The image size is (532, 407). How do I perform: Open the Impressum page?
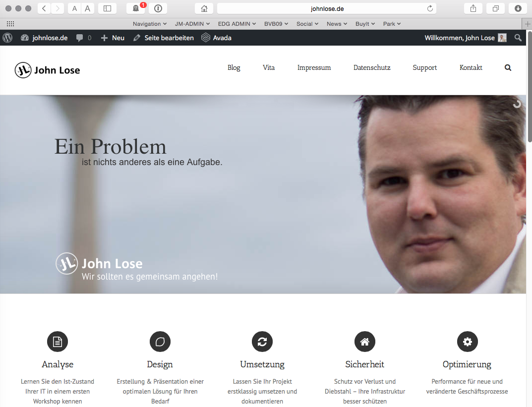(314, 67)
